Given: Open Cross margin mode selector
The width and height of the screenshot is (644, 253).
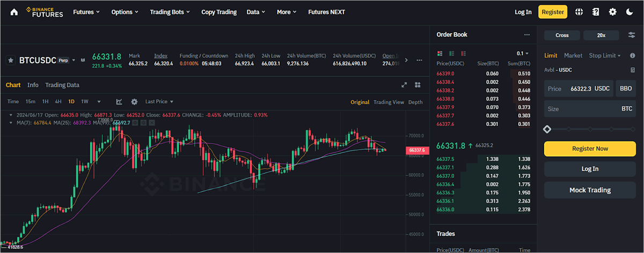Looking at the screenshot, I should 562,35.
